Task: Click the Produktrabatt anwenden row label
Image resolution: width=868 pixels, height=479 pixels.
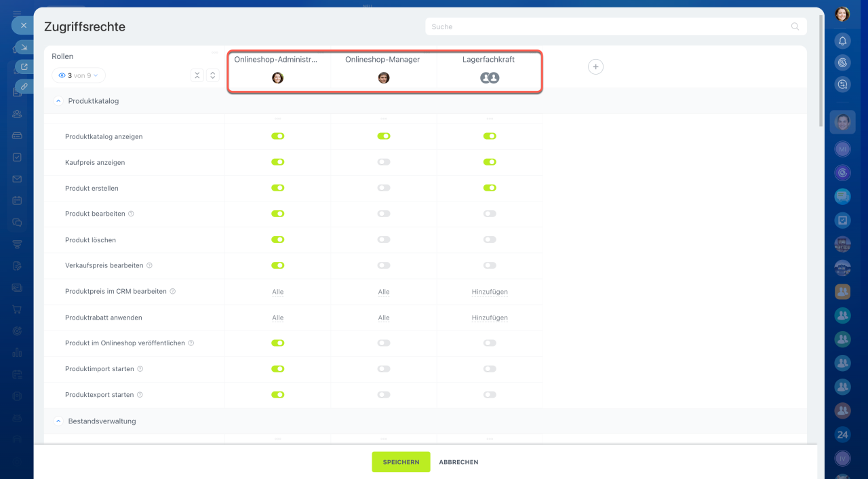Action: (x=103, y=318)
